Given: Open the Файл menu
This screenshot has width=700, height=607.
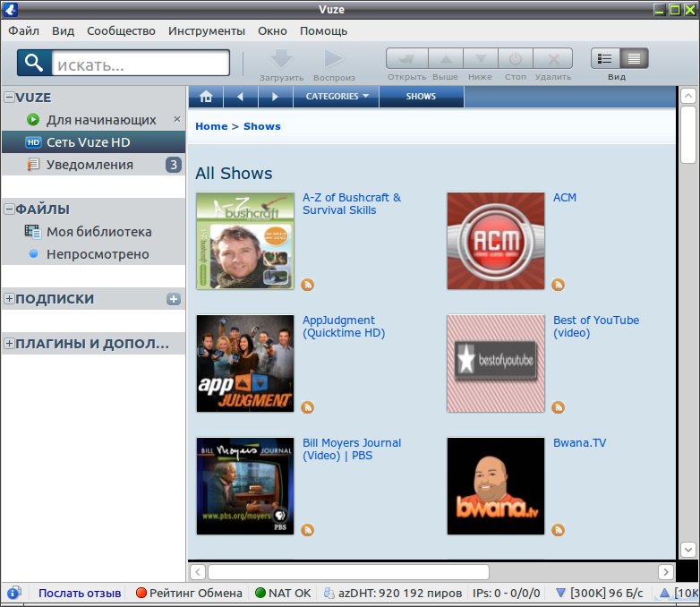Looking at the screenshot, I should [23, 30].
